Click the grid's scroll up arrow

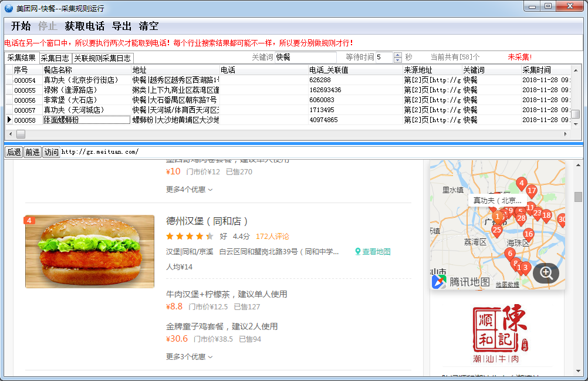click(576, 70)
